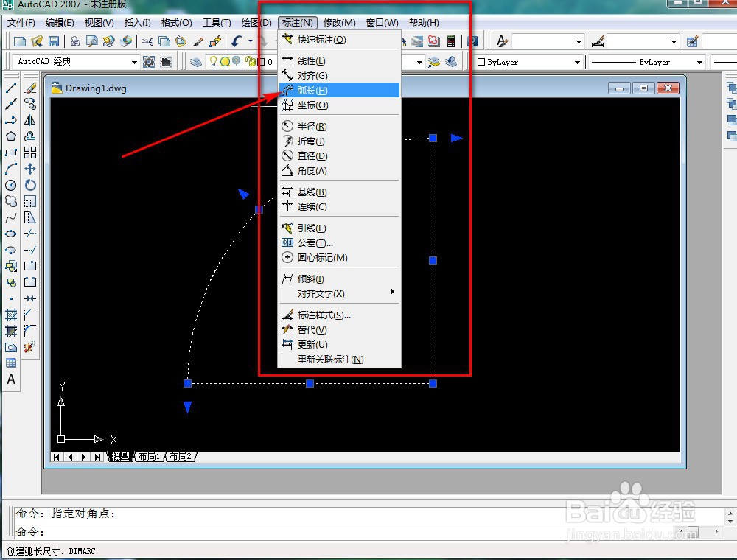Toggle layer 0 freeze sun icon
The height and width of the screenshot is (560, 737).
pyautogui.click(x=225, y=62)
